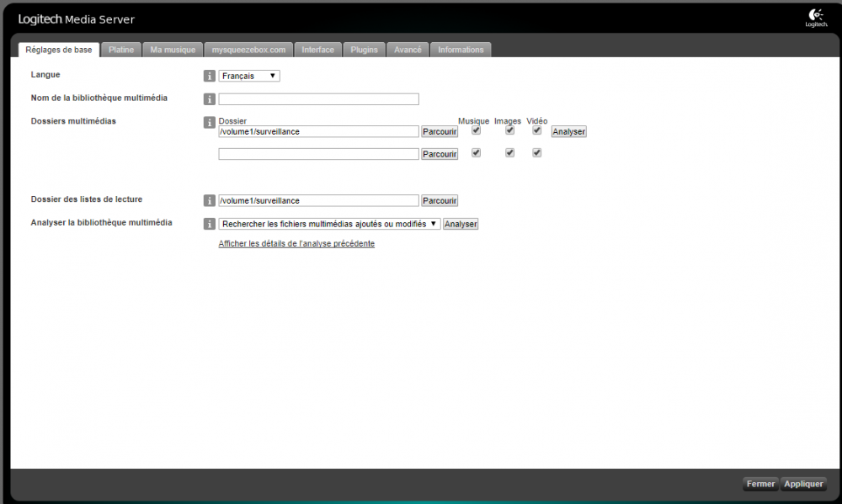Click the Logitech Media Server title
Viewport: 842px width, 504px height.
coord(77,19)
